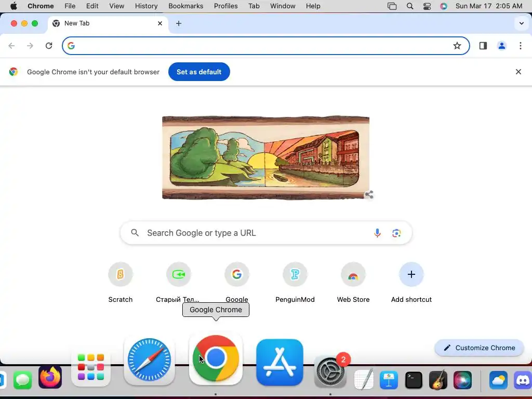Launch Siri from the Dock
Screen dimensions: 532x399
[x=462, y=380]
